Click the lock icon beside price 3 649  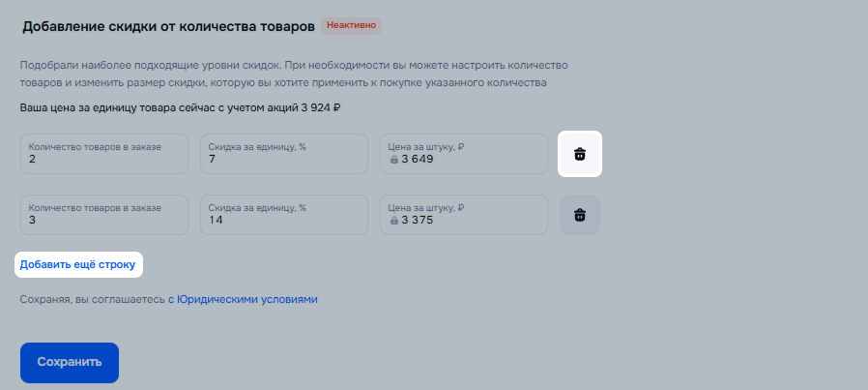click(393, 160)
